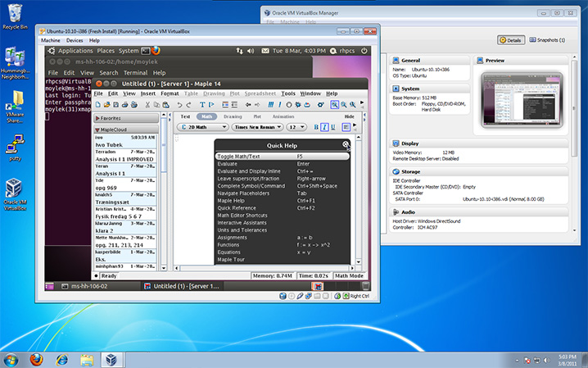588x368 pixels.
Task: Save the Maple worksheet via toolbar
Action: pos(115,105)
